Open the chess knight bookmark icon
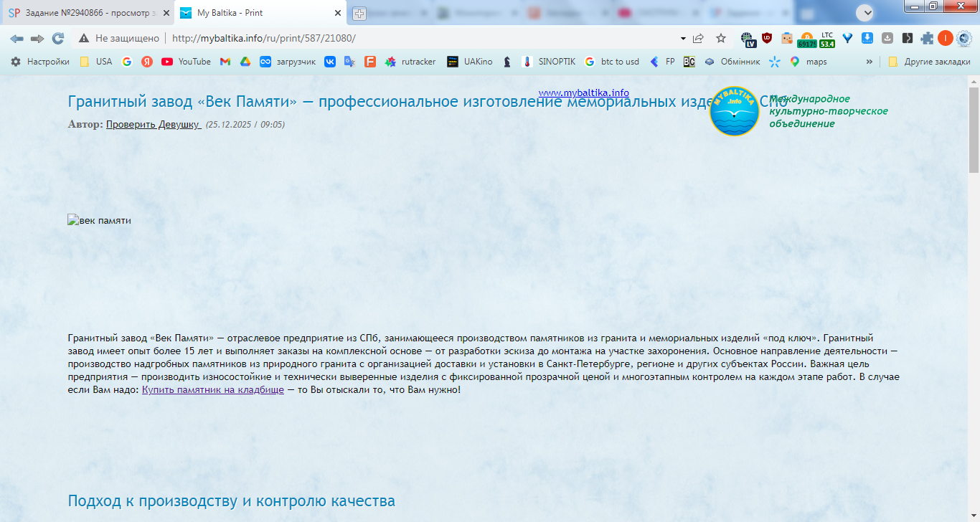The image size is (980, 522). (x=507, y=62)
